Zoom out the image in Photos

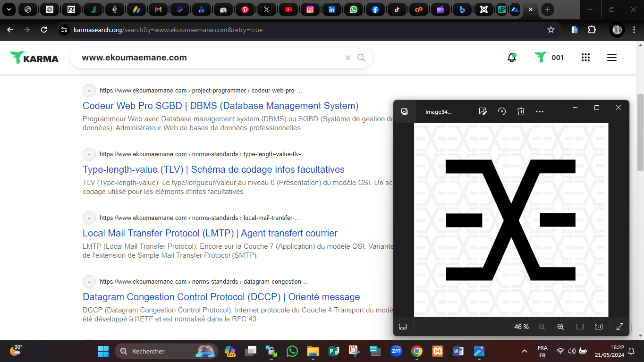(x=542, y=327)
